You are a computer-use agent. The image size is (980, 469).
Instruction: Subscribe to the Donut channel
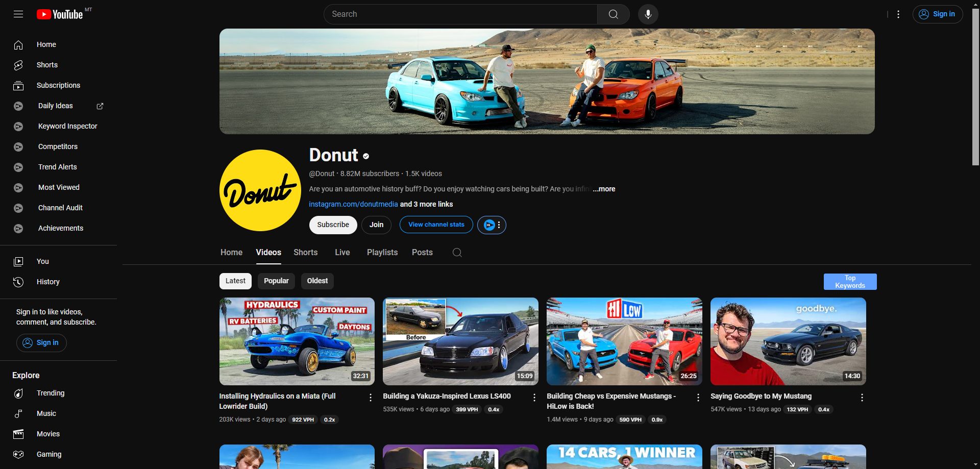[333, 225]
